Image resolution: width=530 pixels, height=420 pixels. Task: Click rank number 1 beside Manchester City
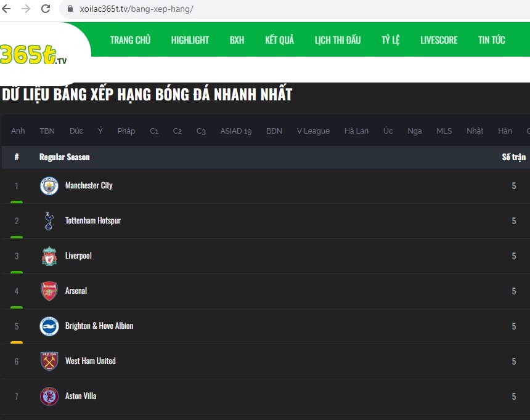click(x=17, y=186)
